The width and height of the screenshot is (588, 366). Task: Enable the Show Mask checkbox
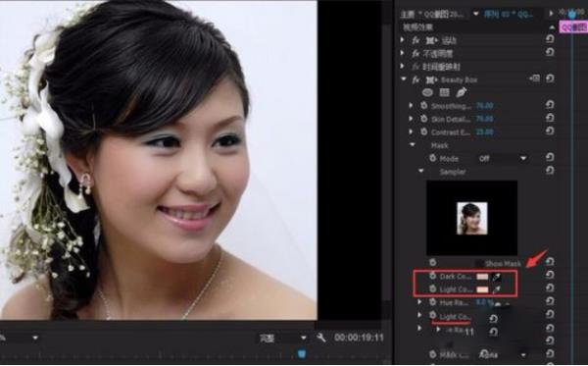[x=479, y=263]
